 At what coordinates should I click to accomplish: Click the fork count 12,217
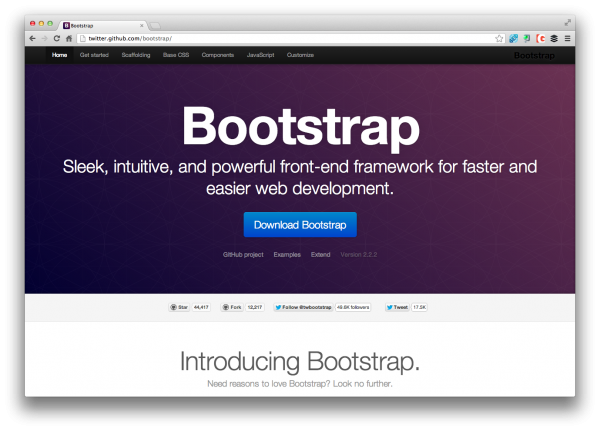[x=255, y=307]
